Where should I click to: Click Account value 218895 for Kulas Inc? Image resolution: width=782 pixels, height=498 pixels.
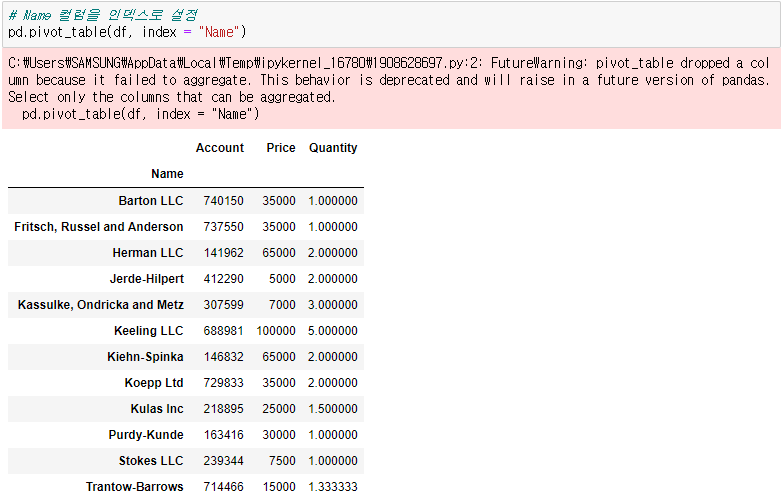pyautogui.click(x=223, y=409)
